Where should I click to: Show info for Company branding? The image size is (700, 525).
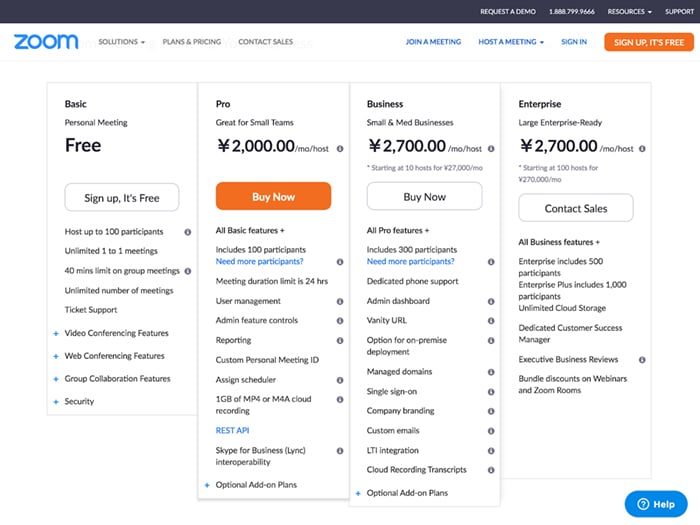491,411
